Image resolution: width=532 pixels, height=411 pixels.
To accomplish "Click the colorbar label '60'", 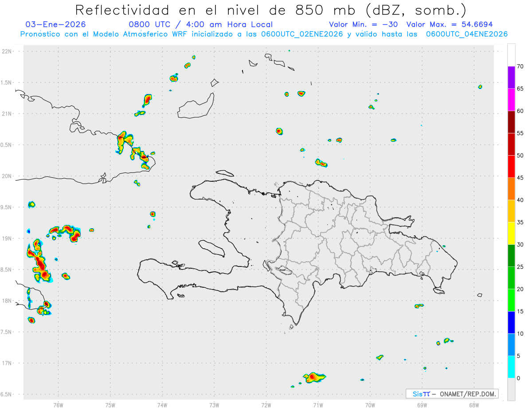I will point(520,111).
